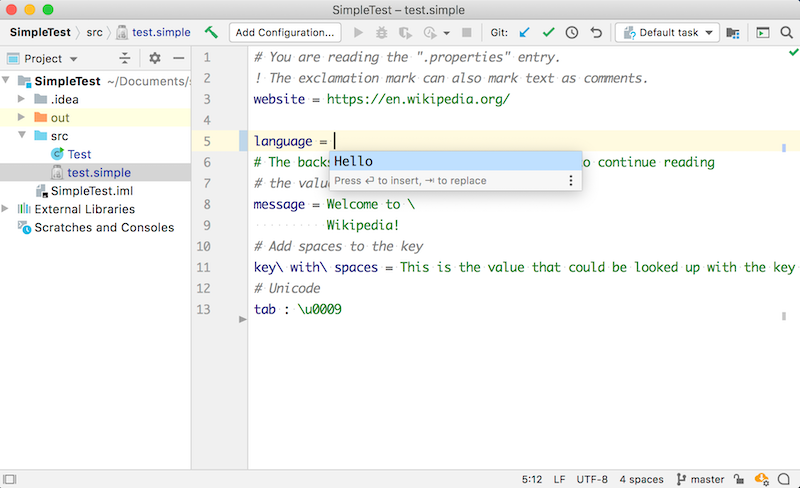Screen dimensions: 800x488
Task: Select test.simple in the project tree
Action: pos(98,173)
